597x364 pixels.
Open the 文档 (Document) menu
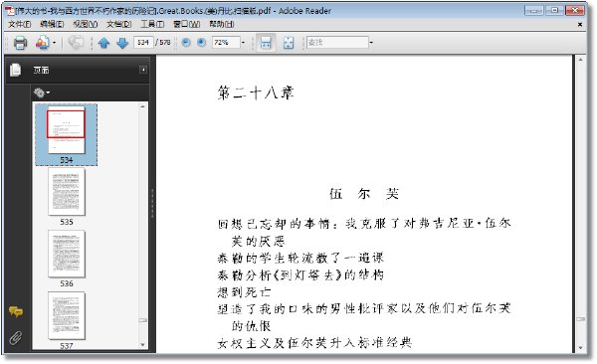click(x=118, y=25)
